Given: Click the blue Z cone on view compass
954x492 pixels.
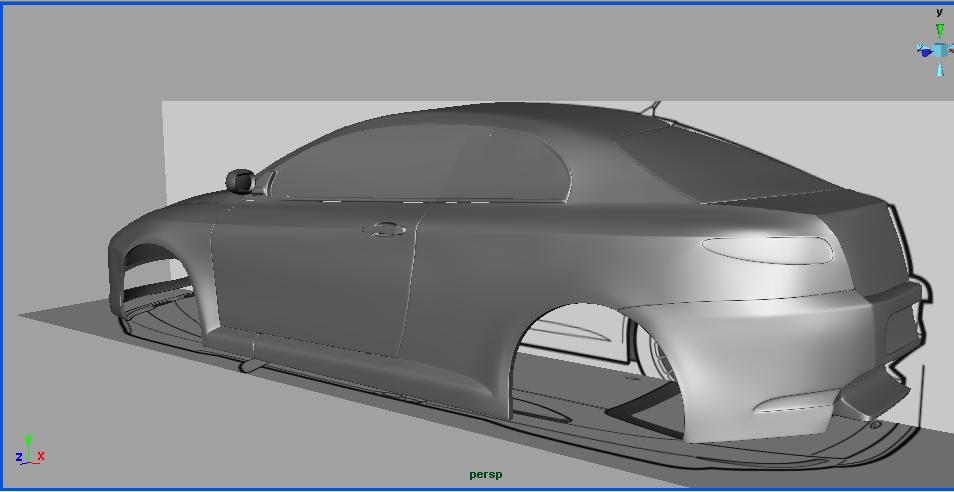Looking at the screenshot, I should tap(925, 52).
